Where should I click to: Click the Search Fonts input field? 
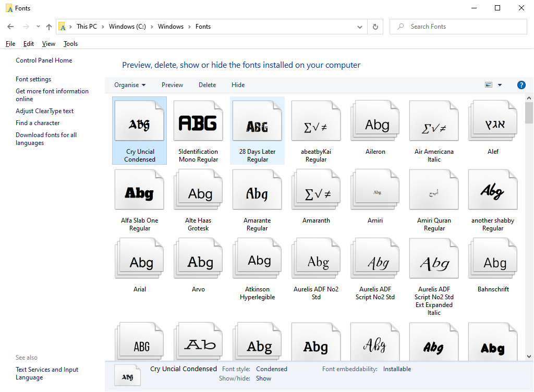[x=458, y=27]
